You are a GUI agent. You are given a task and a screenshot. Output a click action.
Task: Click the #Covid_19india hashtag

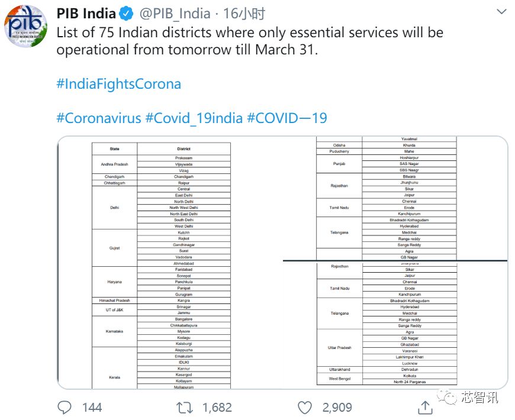(194, 118)
